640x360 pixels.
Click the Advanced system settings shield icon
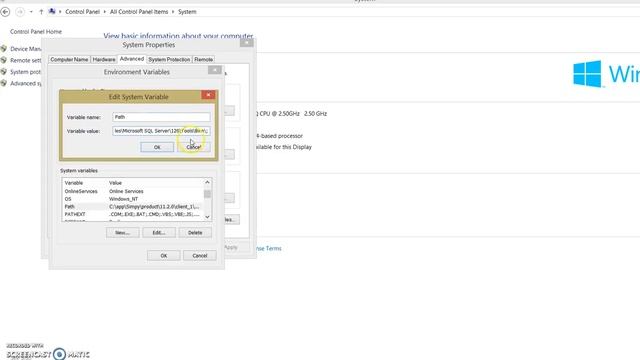(x=4, y=83)
